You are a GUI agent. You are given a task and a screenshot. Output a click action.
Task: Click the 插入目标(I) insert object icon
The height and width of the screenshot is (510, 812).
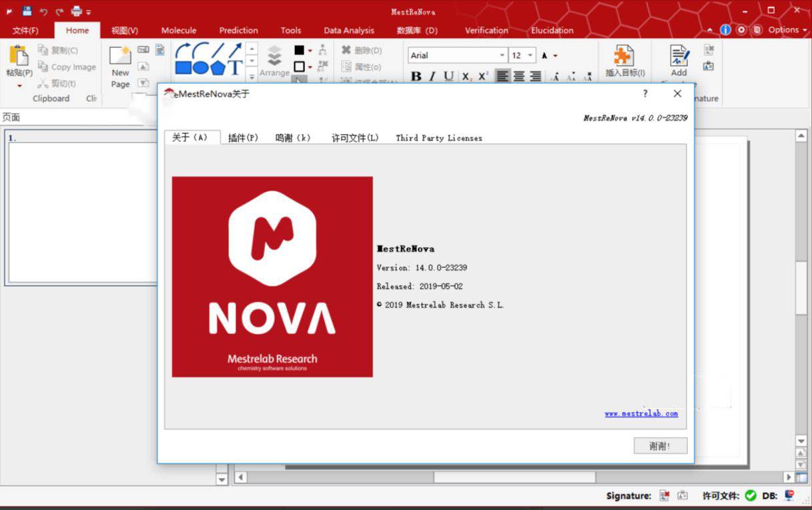(625, 56)
